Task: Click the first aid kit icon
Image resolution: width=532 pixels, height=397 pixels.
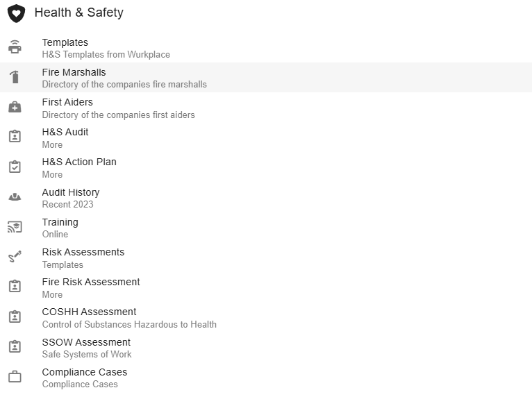Action: pyautogui.click(x=15, y=107)
